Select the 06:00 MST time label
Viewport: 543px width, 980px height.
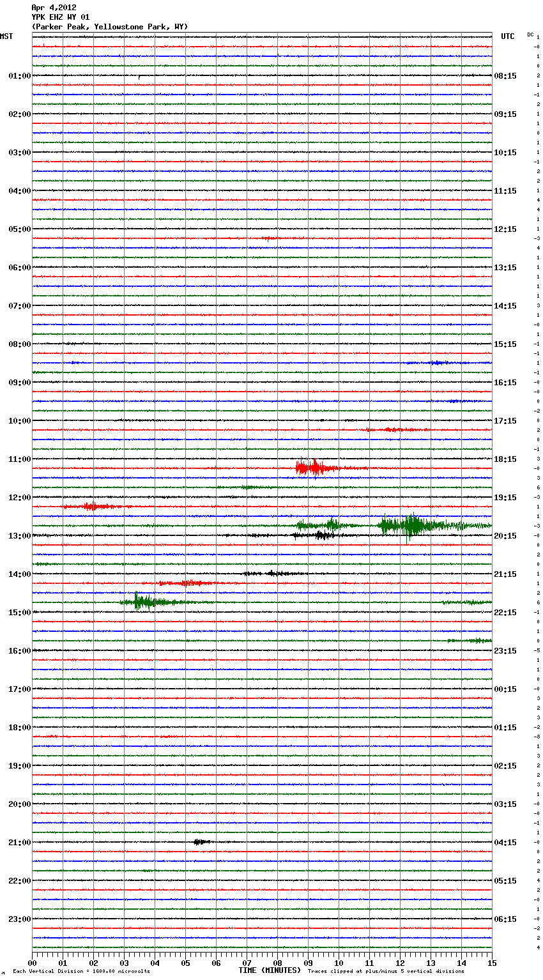click(20, 268)
